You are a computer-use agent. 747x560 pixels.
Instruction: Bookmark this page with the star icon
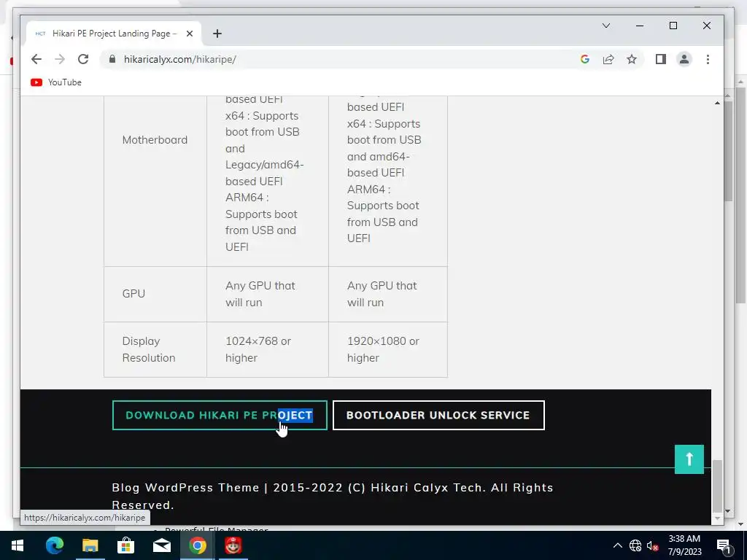tap(632, 59)
